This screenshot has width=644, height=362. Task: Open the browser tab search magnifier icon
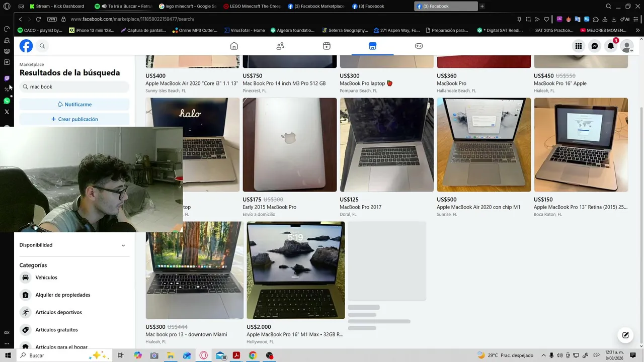(x=608, y=7)
